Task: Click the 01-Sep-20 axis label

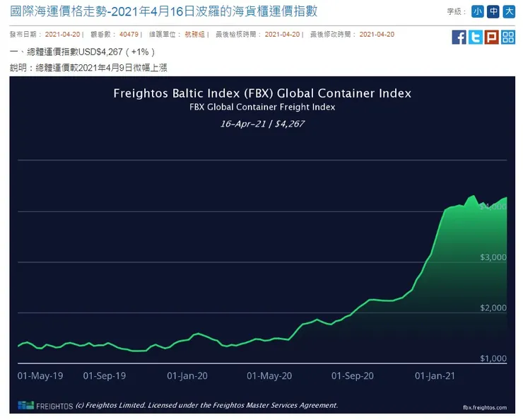Action: click(352, 376)
